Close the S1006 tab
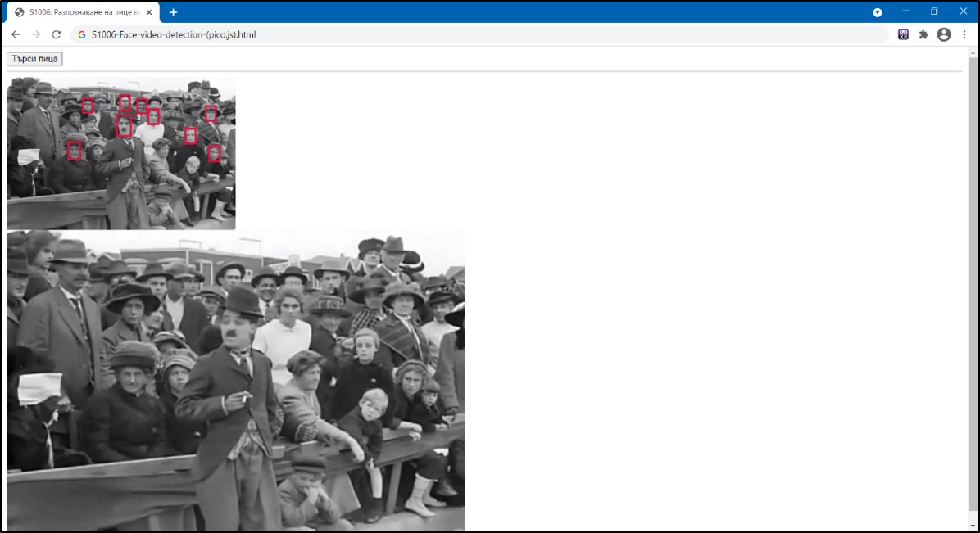 tap(149, 12)
